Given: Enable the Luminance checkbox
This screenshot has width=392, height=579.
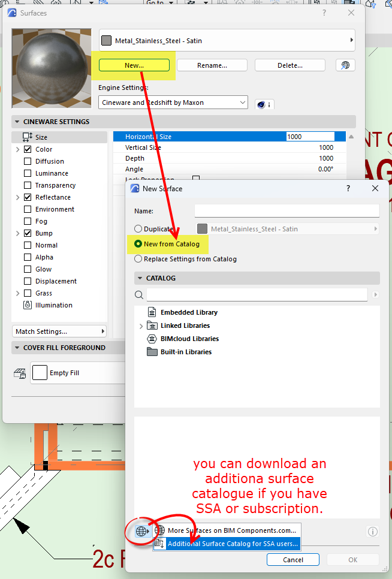Looking at the screenshot, I should click(x=28, y=173).
